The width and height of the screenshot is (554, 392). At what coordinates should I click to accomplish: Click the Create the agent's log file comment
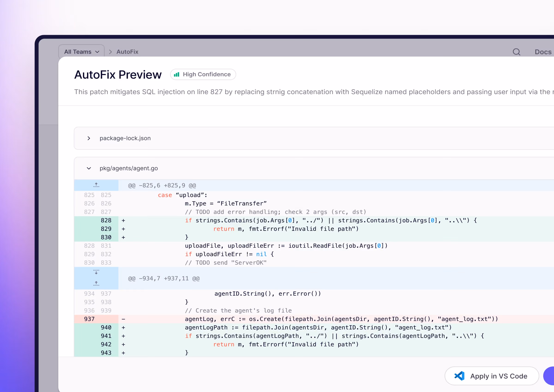tap(238, 310)
